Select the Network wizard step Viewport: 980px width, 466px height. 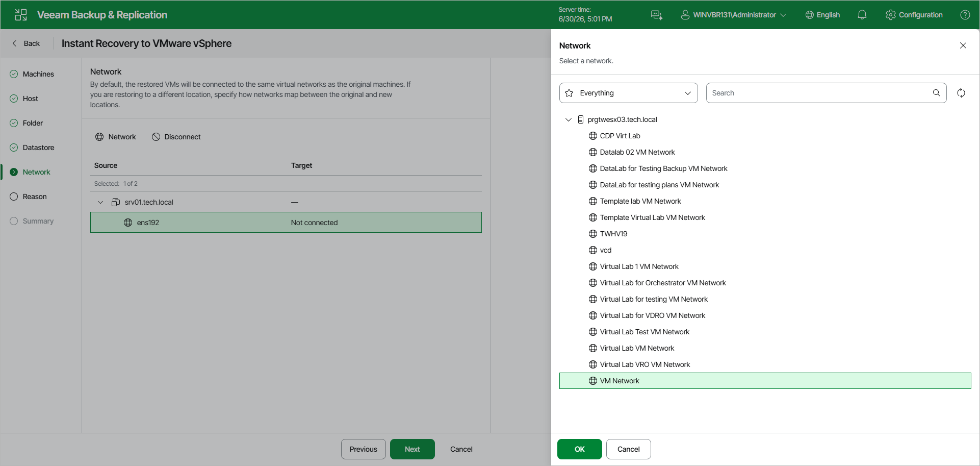coord(30,172)
